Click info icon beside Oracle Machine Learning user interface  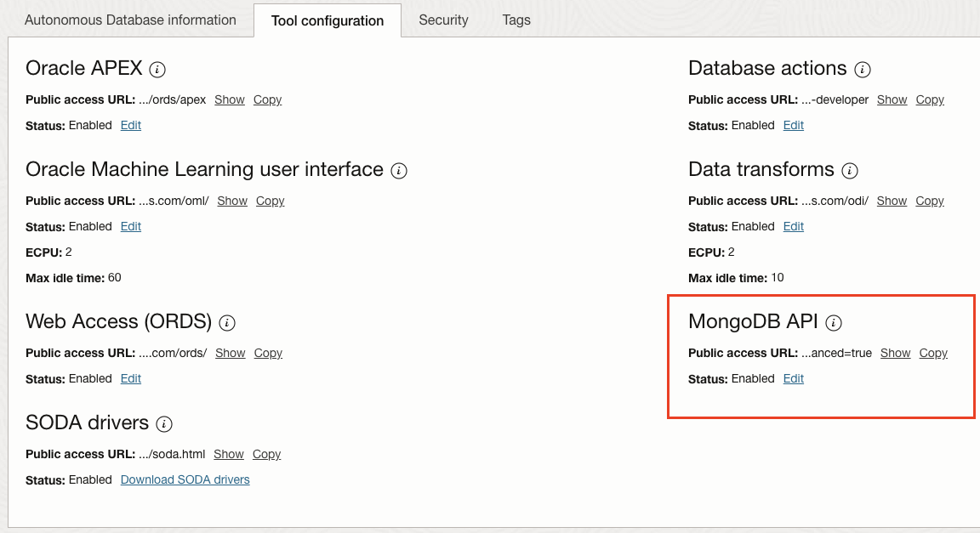coord(398,171)
